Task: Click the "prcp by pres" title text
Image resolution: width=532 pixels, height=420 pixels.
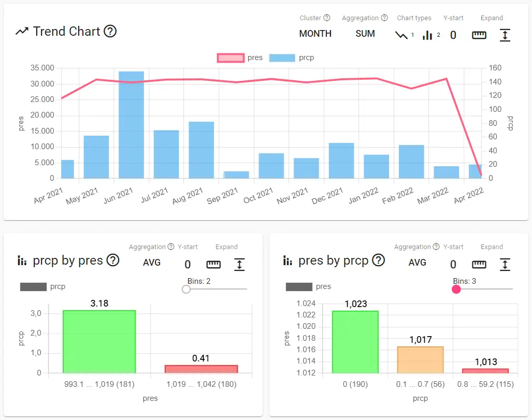Action: coord(68,260)
